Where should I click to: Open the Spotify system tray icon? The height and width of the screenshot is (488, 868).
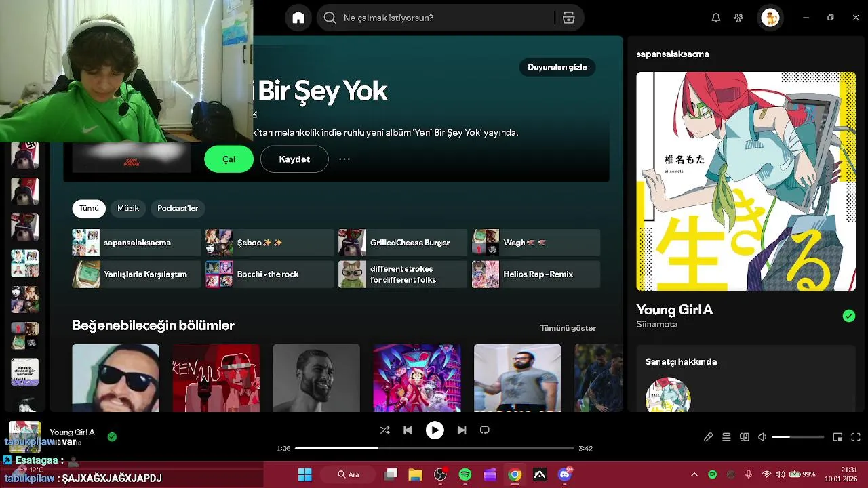pyautogui.click(x=712, y=474)
